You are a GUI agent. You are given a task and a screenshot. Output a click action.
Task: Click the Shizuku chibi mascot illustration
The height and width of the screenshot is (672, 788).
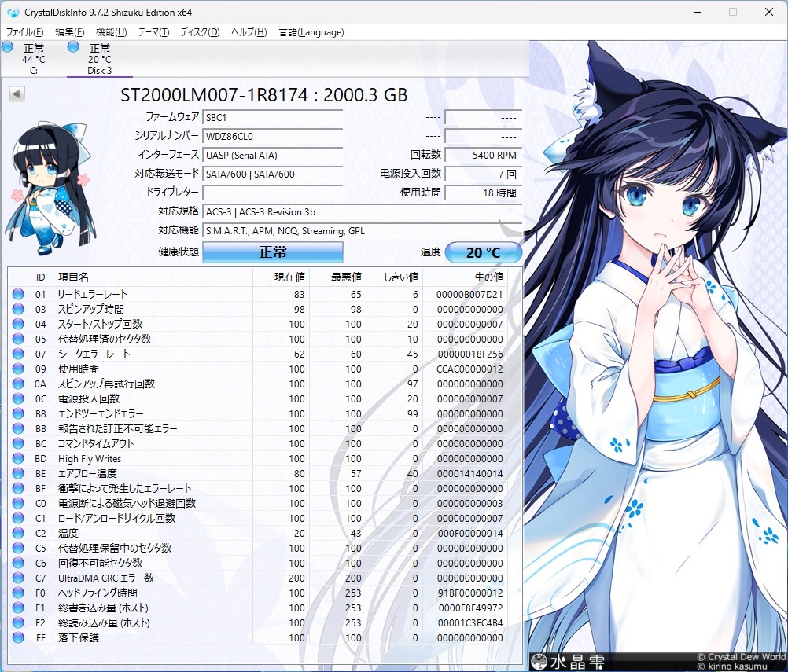pyautogui.click(x=49, y=185)
